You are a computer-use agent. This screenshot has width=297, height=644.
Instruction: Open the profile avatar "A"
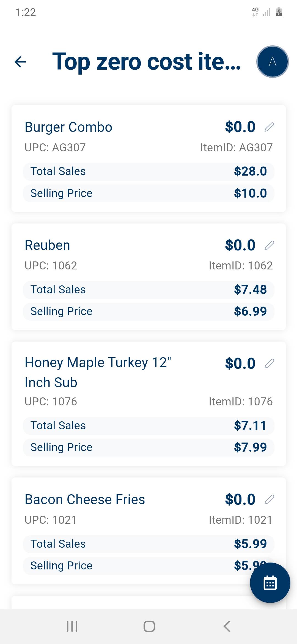click(x=272, y=62)
